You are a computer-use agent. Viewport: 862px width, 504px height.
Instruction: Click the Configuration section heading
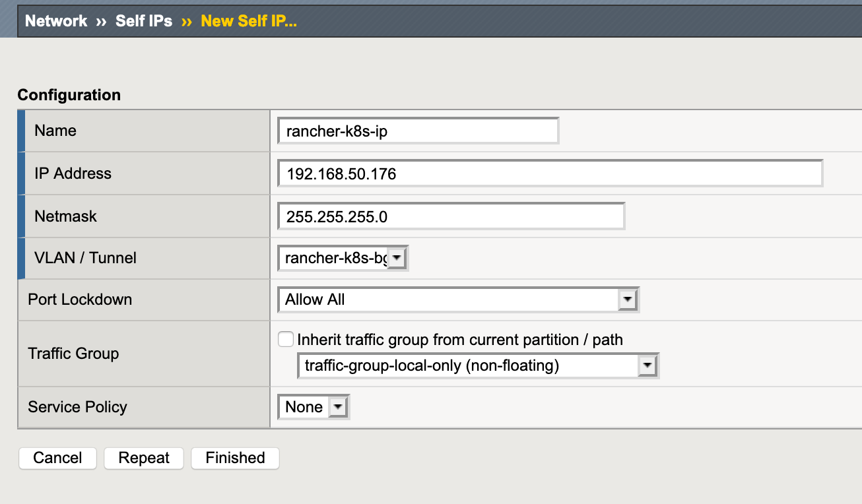point(69,95)
